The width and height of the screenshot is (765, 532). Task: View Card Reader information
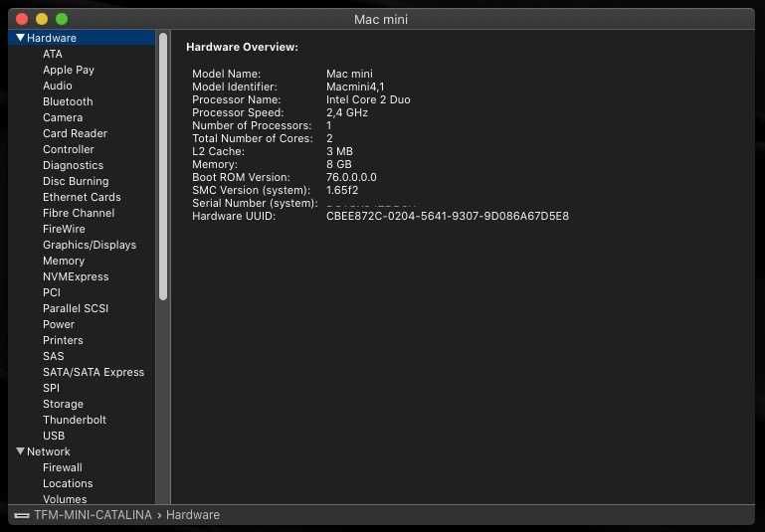[75, 133]
